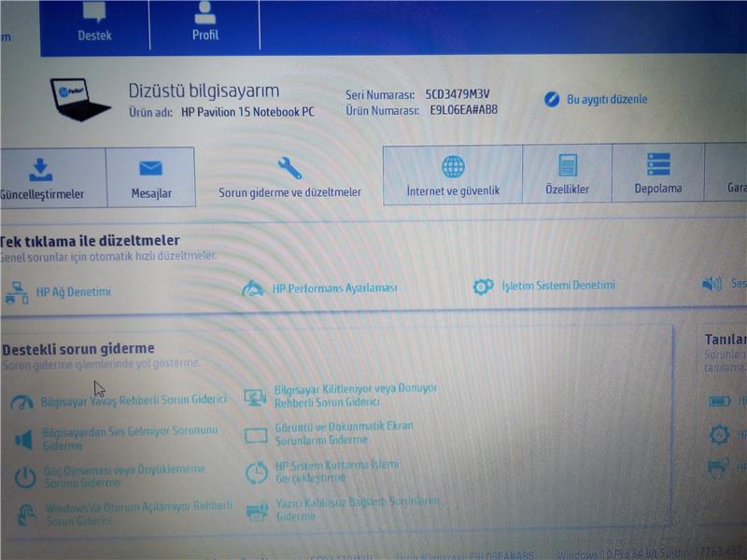The width and height of the screenshot is (747, 560).
Task: Switch to the İnternet ve güvenlik tab
Action: click(453, 175)
